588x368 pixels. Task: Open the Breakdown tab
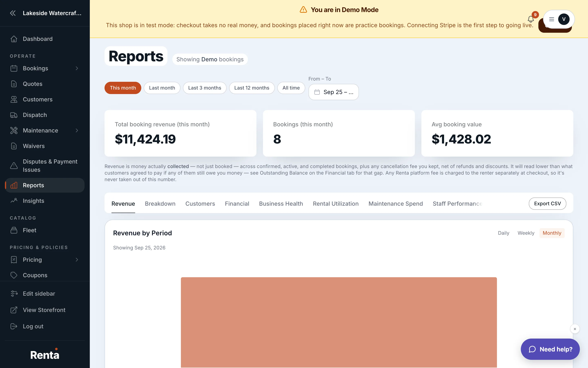[x=160, y=203]
